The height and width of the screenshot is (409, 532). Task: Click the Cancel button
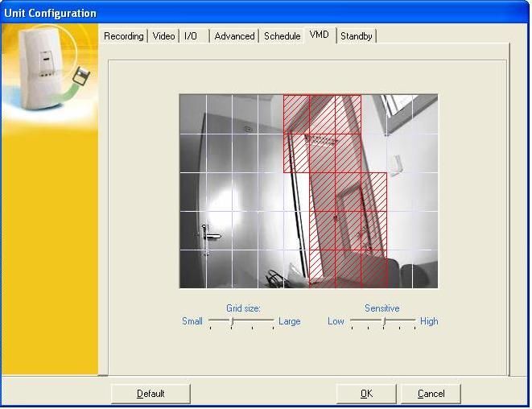431,394
